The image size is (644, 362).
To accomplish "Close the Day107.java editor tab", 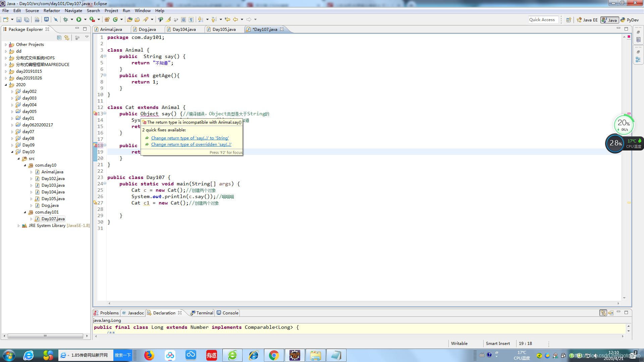I will point(282,29).
